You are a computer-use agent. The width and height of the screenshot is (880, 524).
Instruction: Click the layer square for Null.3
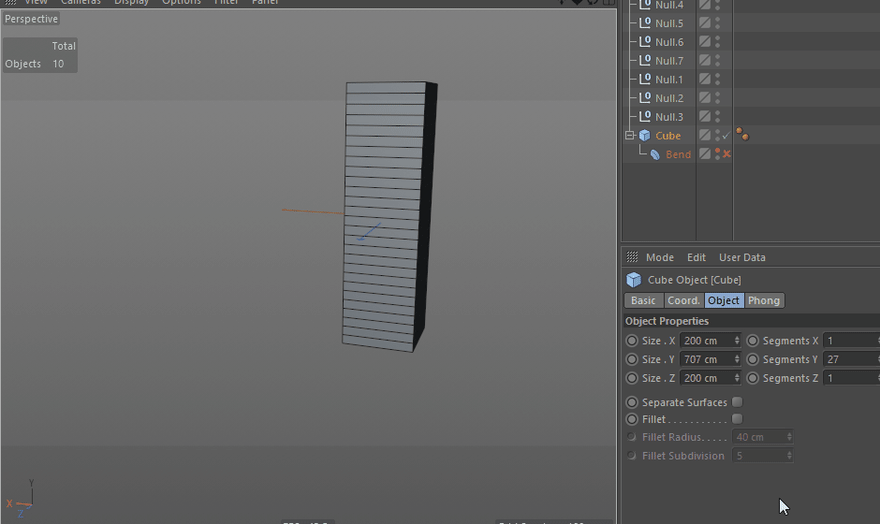(705, 116)
